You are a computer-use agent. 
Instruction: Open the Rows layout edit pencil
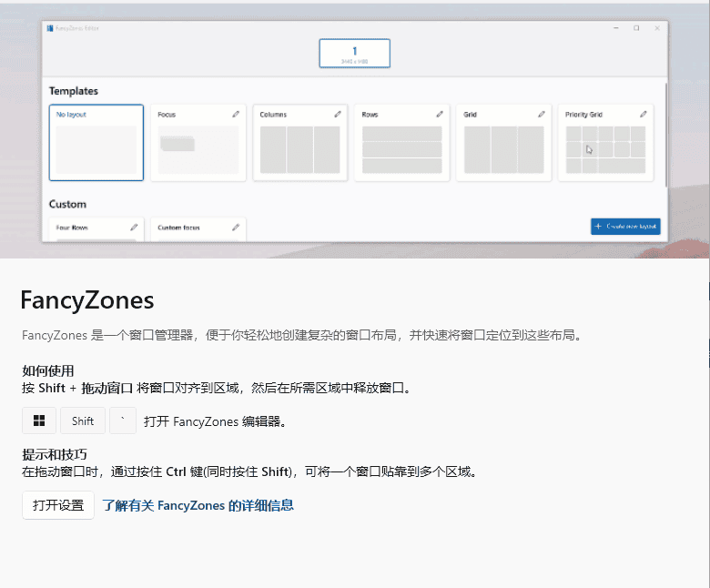[440, 115]
